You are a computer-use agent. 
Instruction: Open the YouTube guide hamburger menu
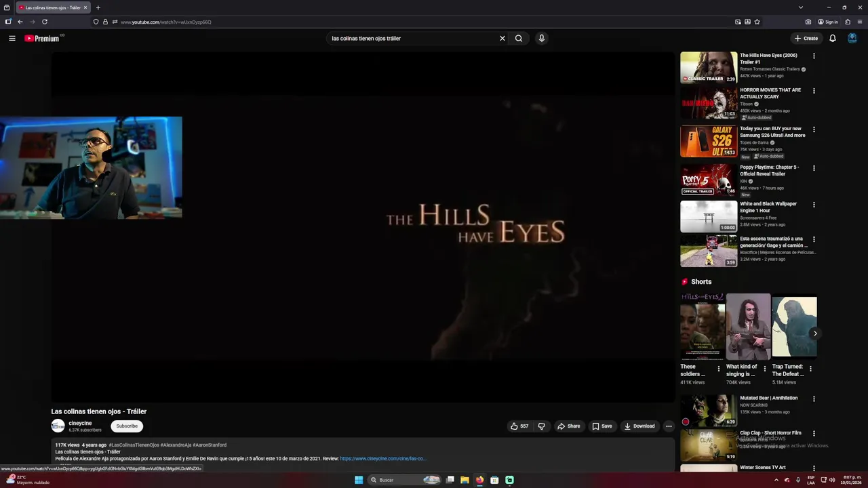[x=12, y=39]
